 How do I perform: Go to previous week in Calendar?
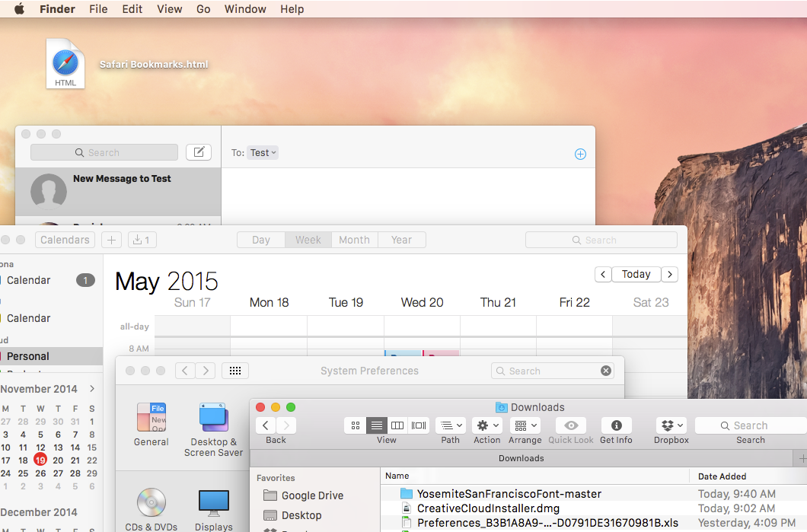tap(603, 274)
